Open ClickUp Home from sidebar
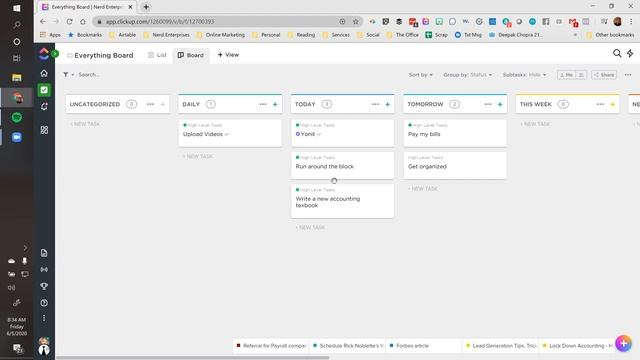The image size is (640, 360). click(x=44, y=73)
